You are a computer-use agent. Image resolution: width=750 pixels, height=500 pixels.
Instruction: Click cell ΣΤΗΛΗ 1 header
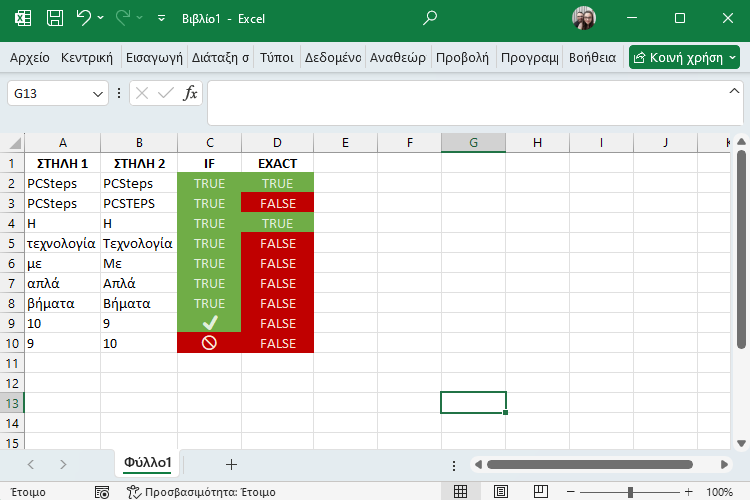coord(62,164)
